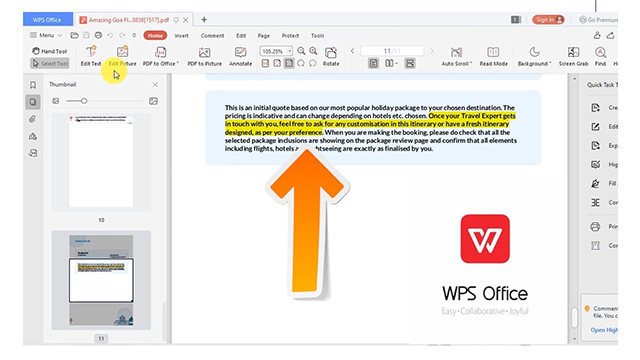Undo the last action

pos(110,36)
